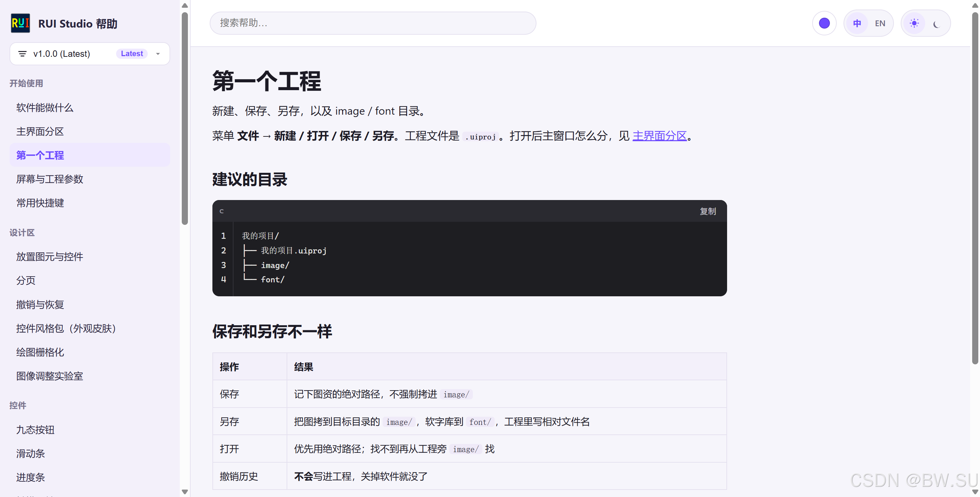The image size is (980, 497).
Task: Focus the 搜索帮助 search field
Action: (x=373, y=23)
